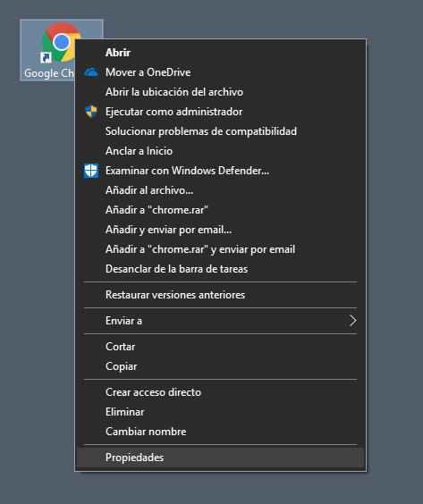Open Propiedades at the menu bottom
The height and width of the screenshot is (504, 423).
tap(220, 458)
